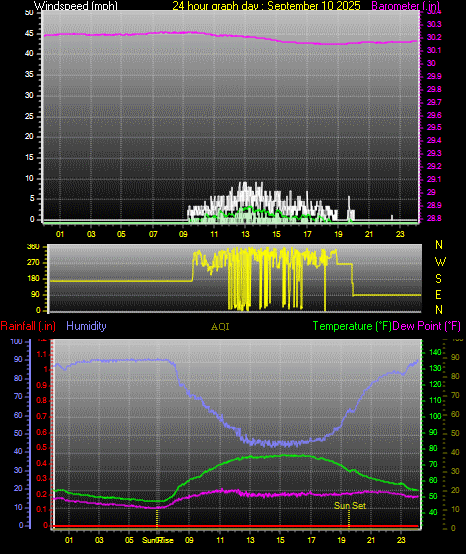Select the blue "Humidity" legend label

click(86, 326)
